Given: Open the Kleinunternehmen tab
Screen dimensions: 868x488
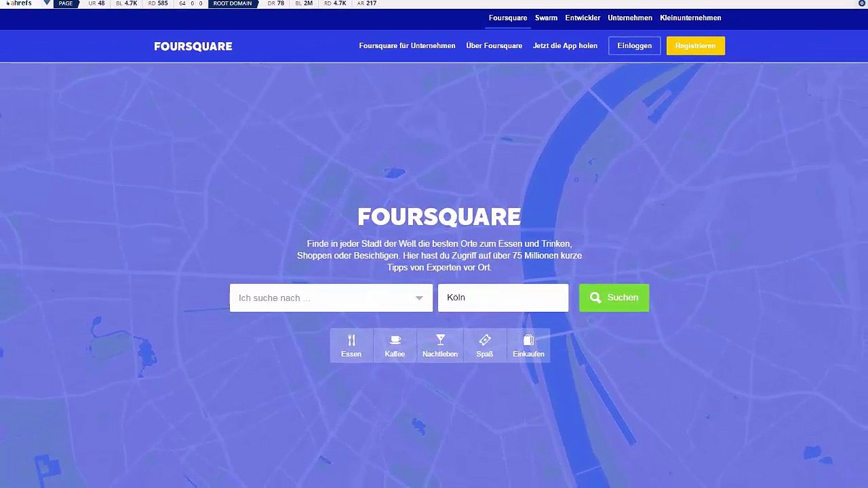Looking at the screenshot, I should pyautogui.click(x=690, y=18).
